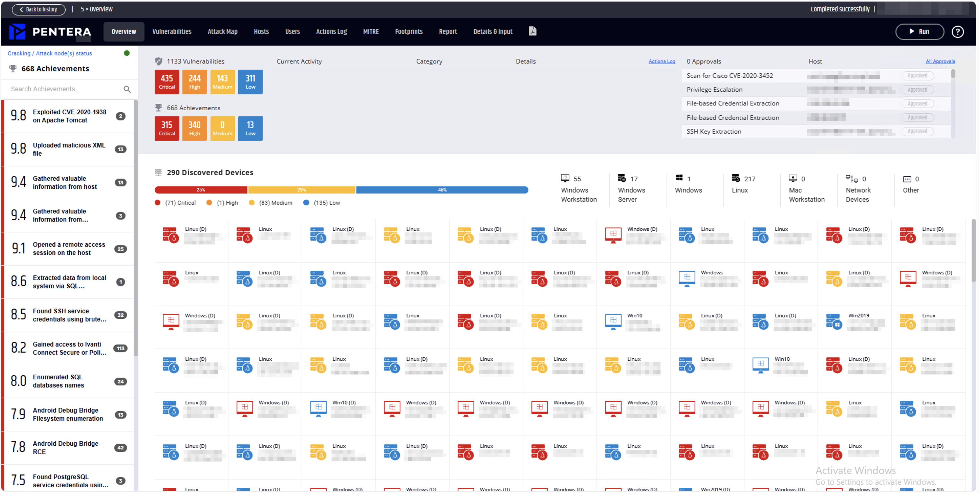This screenshot has width=980, height=493.
Task: Click the 13 Low achievements tile
Action: pos(250,128)
